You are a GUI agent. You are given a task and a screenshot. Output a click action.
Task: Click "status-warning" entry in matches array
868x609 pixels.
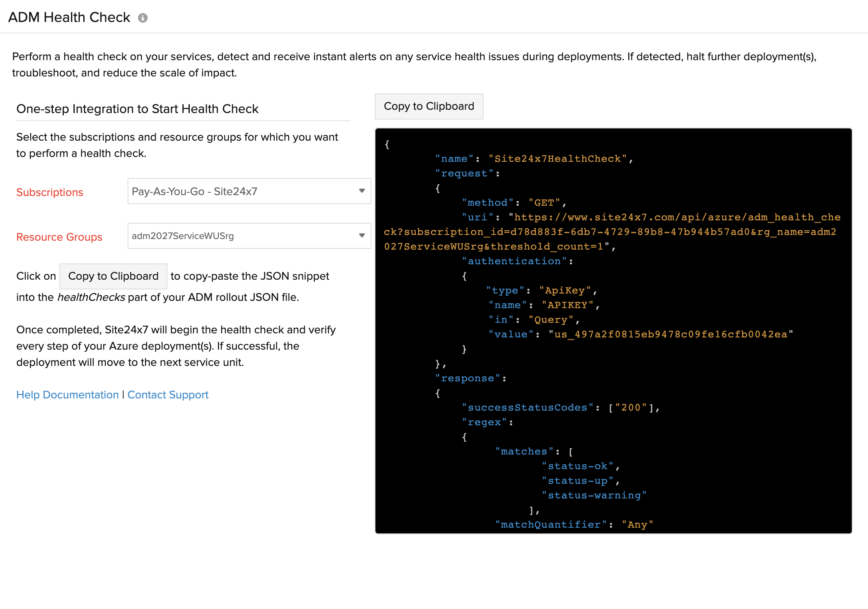594,495
